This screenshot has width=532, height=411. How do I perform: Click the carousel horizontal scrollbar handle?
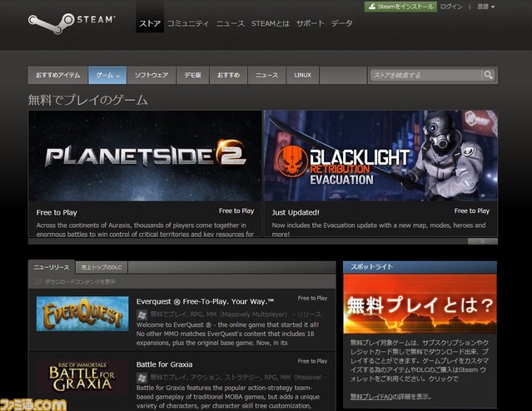click(483, 241)
